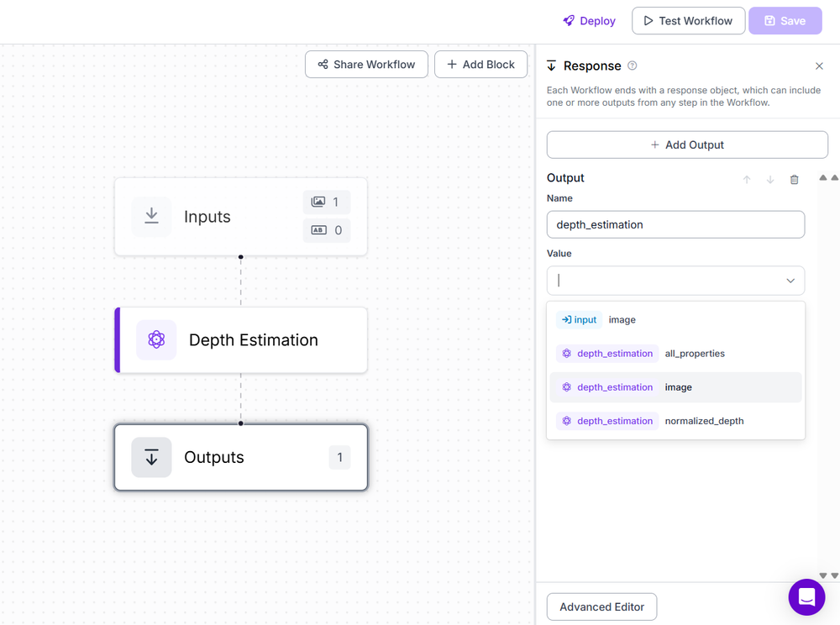This screenshot has height=625, width=840.
Task: Click the output Name input field
Action: [x=675, y=224]
